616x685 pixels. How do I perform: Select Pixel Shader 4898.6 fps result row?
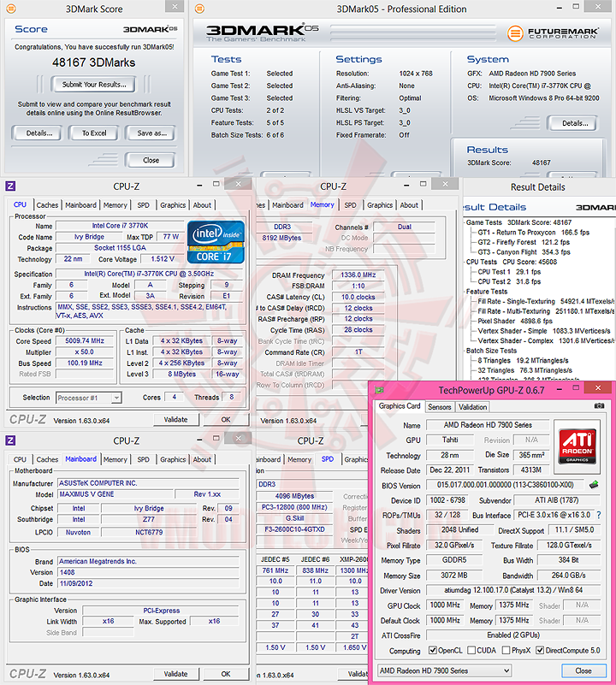coord(515,321)
